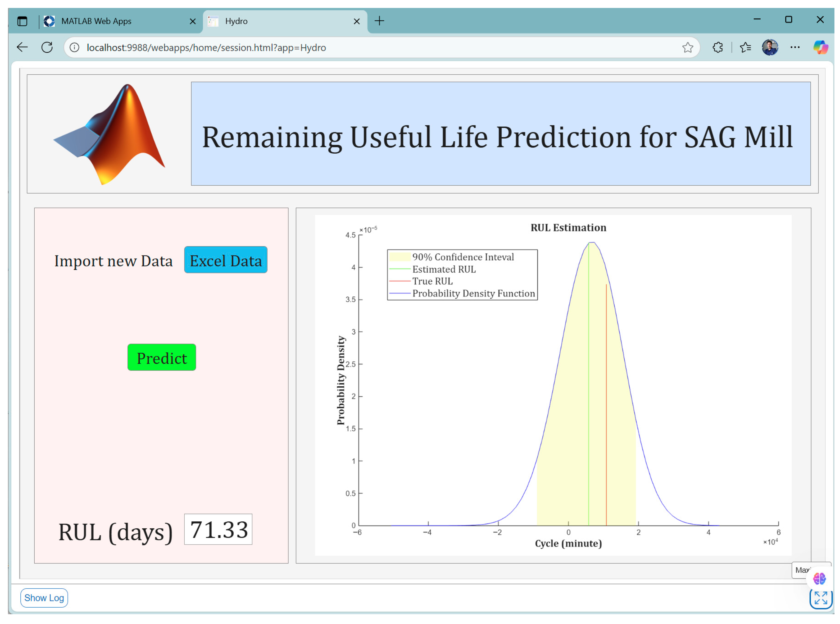The image size is (840, 624).
Task: Reload the Hydro page
Action: [47, 48]
